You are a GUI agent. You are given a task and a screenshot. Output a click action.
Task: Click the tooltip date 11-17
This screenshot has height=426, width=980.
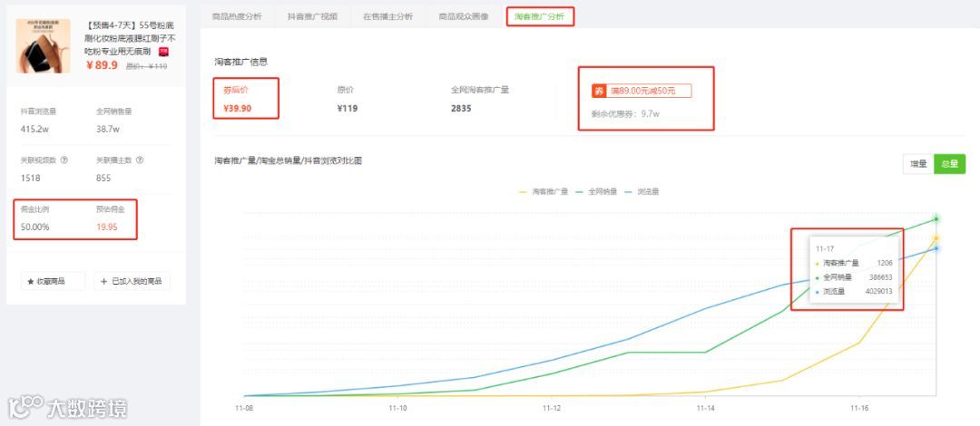coord(824,248)
